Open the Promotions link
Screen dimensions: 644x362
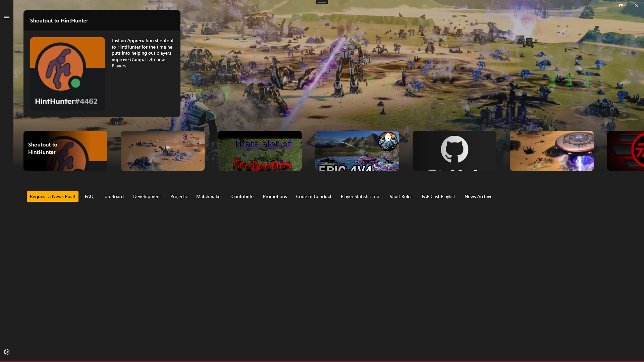tap(275, 196)
